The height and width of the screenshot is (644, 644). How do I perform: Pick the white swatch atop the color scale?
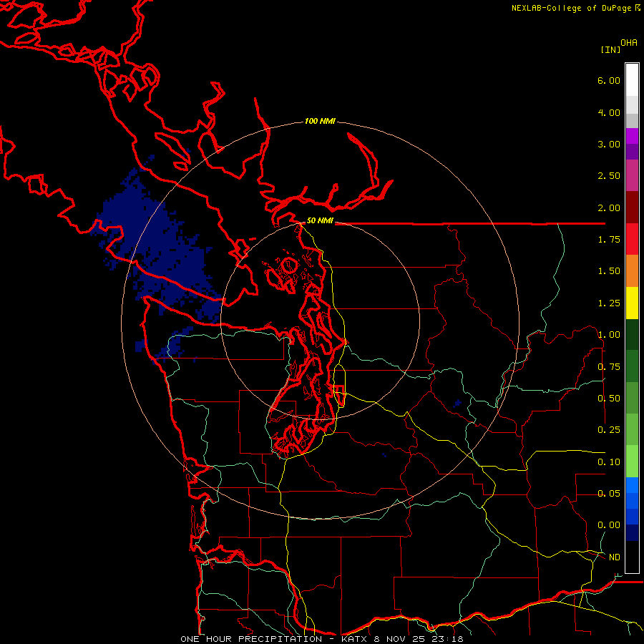[x=632, y=80]
